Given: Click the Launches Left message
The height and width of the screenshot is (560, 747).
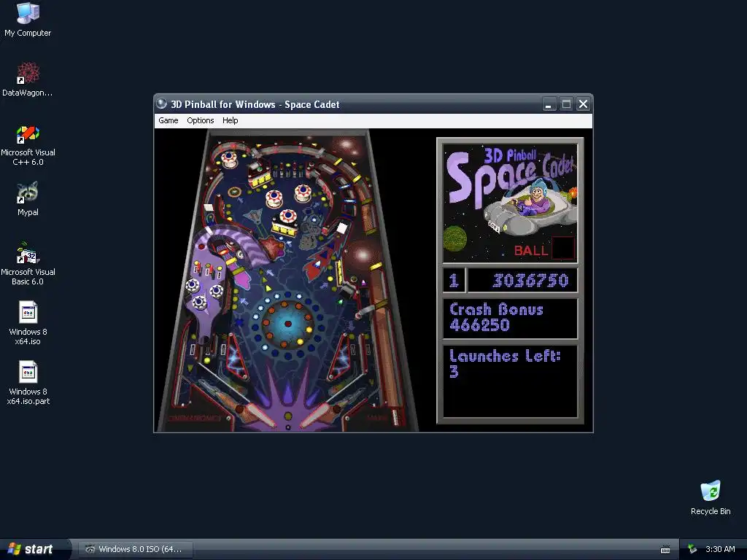Looking at the screenshot, I should (505, 363).
